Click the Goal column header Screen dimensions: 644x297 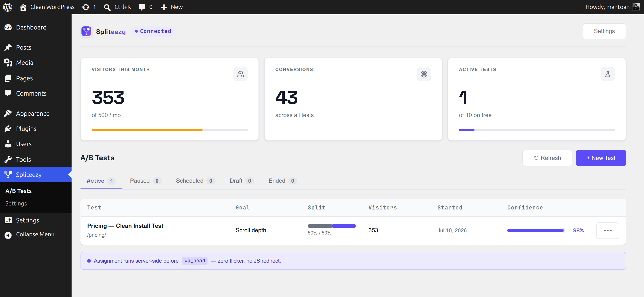242,207
